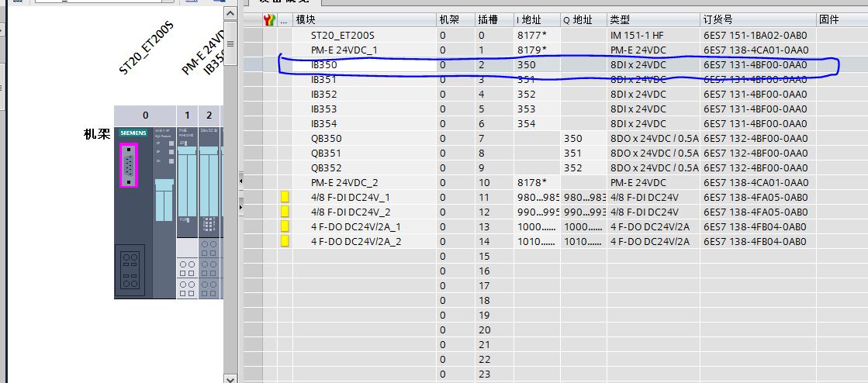Click the I 地址 column header
Screen dimensions: 868x383
tap(537, 20)
